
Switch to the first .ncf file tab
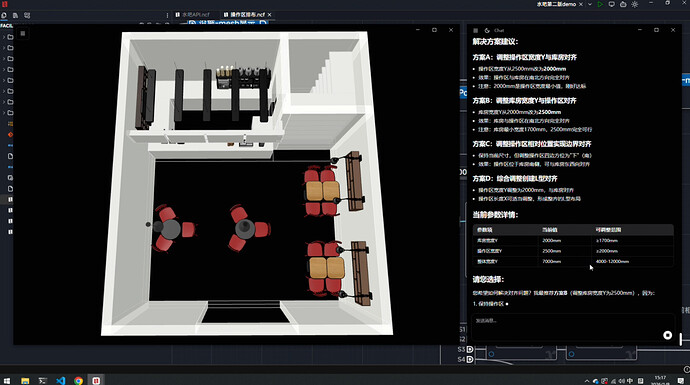coord(193,15)
